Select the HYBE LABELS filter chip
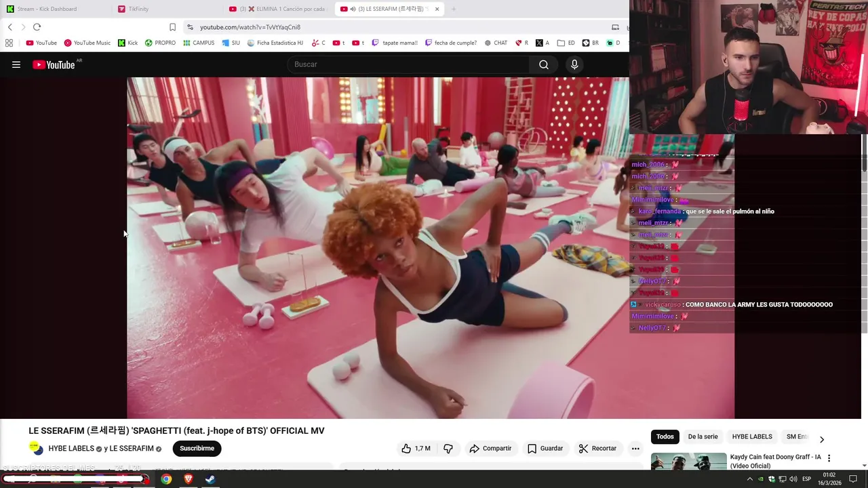Image resolution: width=868 pixels, height=488 pixels. pos(752,436)
